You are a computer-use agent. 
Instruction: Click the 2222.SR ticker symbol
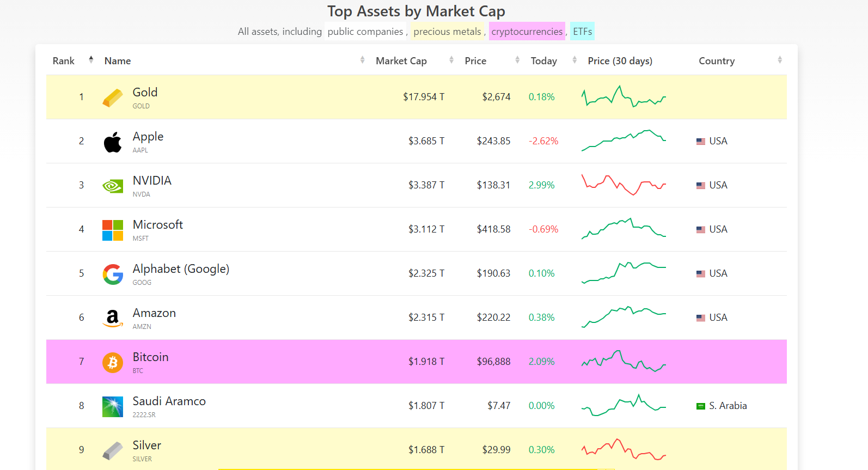[x=144, y=415]
